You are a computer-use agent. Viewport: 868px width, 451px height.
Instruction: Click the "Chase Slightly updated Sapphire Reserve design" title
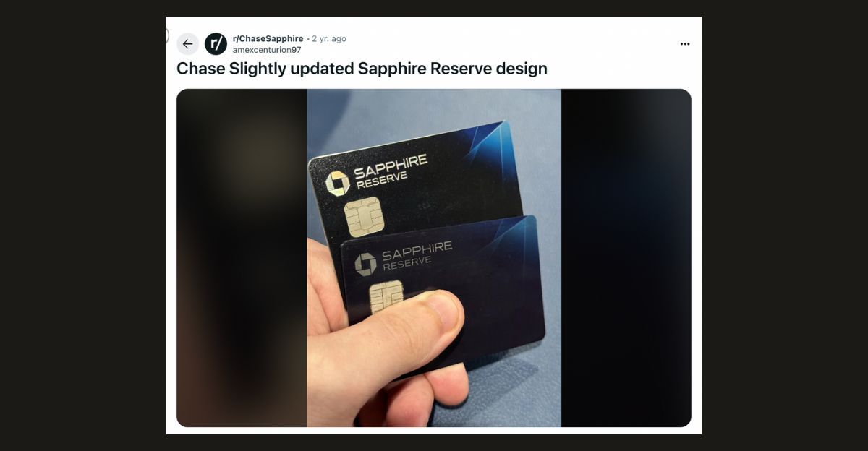(x=362, y=69)
